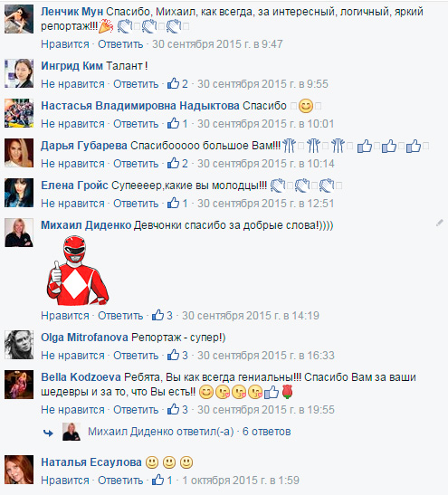Screen dimensions: 448x495
Task: Open the thumbs-up count on Ингрид Ким's comment
Action: click(177, 83)
